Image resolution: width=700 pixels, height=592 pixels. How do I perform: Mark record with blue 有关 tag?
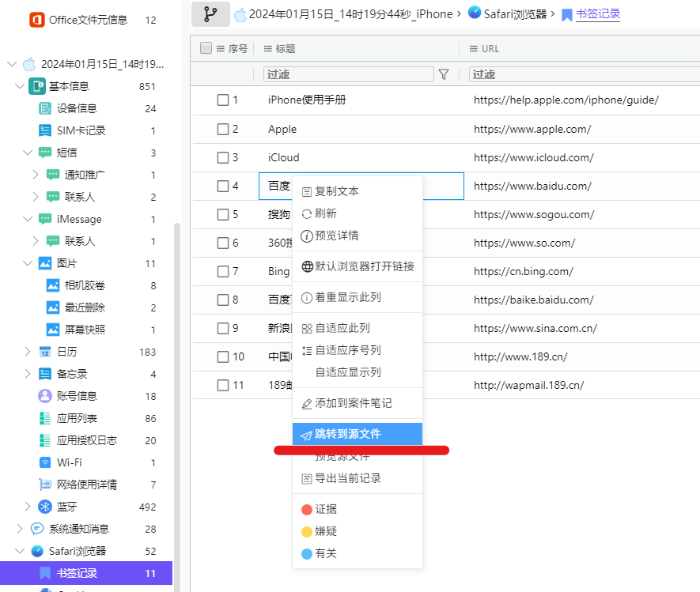pos(358,553)
